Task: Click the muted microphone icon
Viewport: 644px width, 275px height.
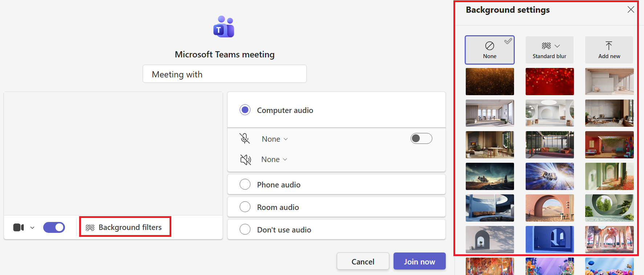Action: pyautogui.click(x=245, y=138)
